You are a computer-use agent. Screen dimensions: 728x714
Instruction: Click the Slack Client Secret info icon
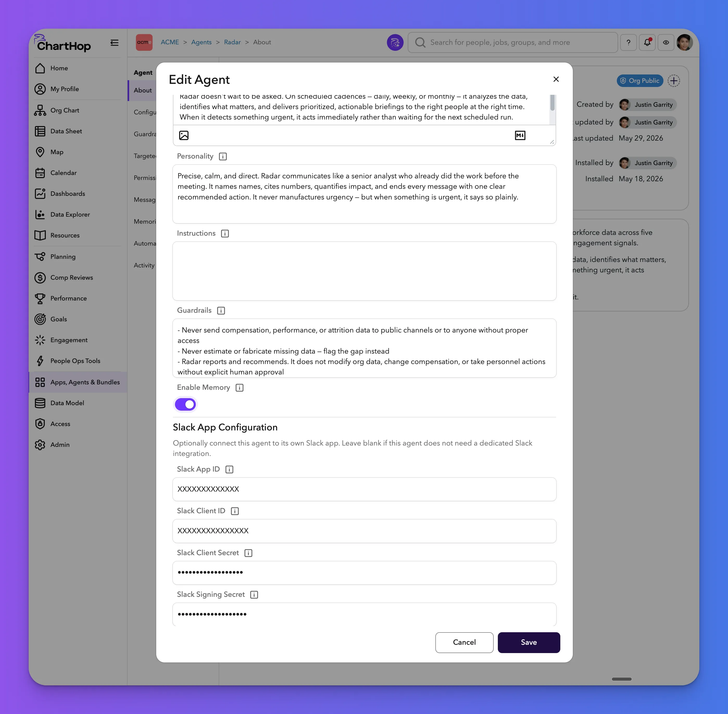248,553
